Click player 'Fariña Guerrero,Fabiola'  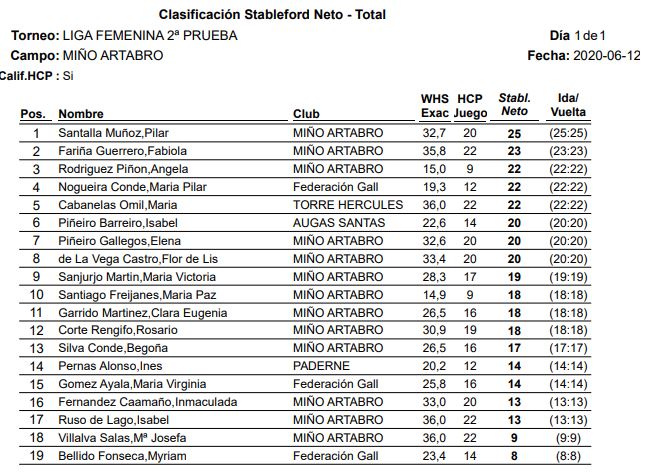(x=123, y=151)
